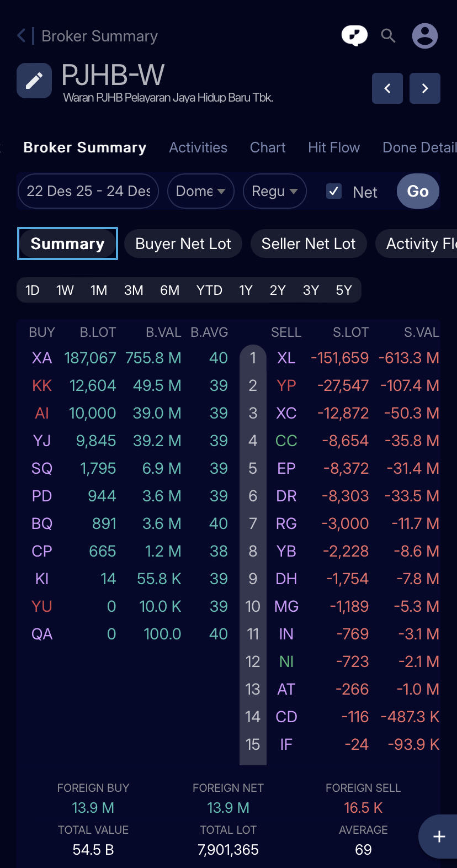This screenshot has width=457, height=868.
Task: Open the user profile avatar
Action: (424, 36)
